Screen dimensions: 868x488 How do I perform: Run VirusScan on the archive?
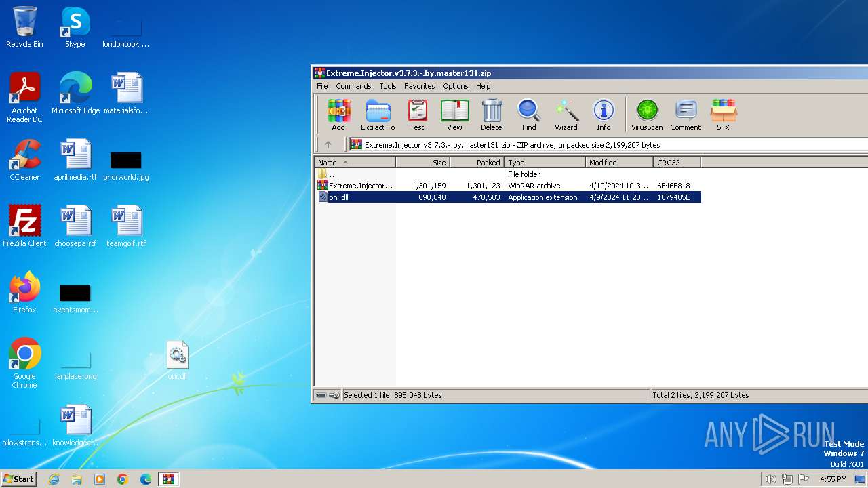(x=647, y=115)
